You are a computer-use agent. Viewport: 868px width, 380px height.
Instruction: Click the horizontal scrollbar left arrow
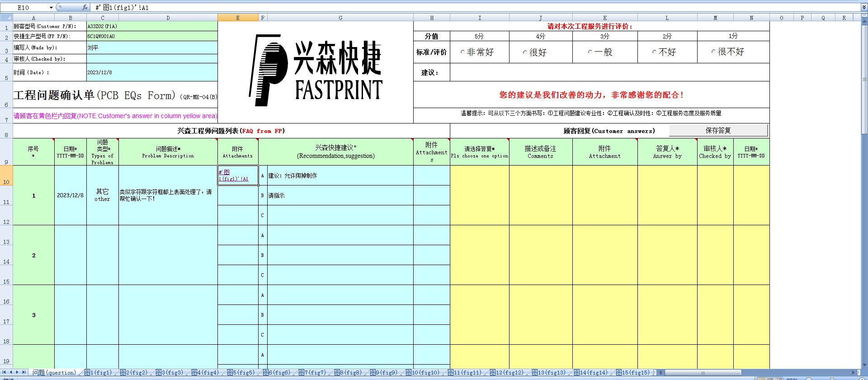tap(660, 372)
